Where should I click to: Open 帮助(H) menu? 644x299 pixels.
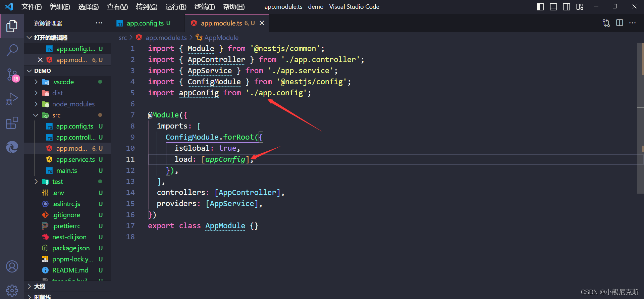234,7
